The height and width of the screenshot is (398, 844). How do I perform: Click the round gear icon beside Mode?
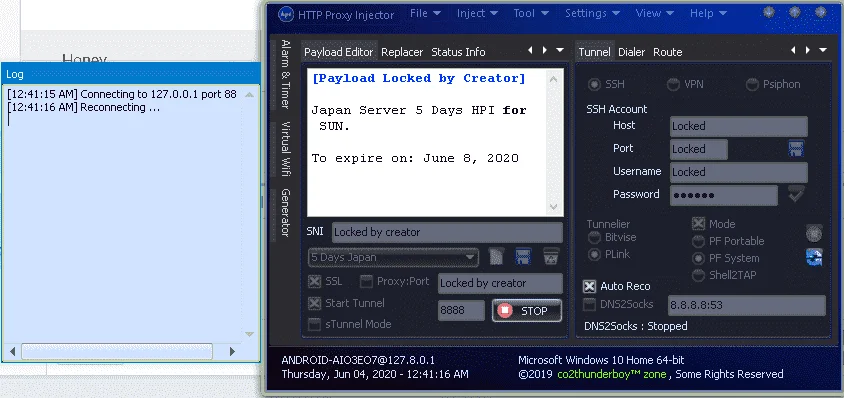point(814,233)
